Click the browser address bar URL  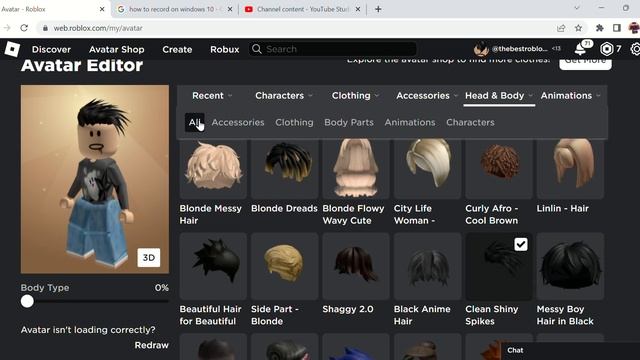(98, 28)
